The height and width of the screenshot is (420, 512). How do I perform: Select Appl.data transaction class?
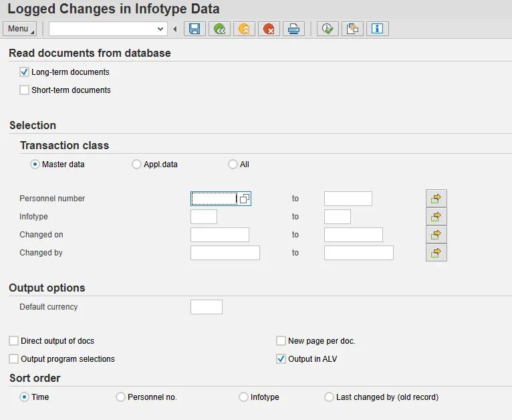pyautogui.click(x=137, y=165)
